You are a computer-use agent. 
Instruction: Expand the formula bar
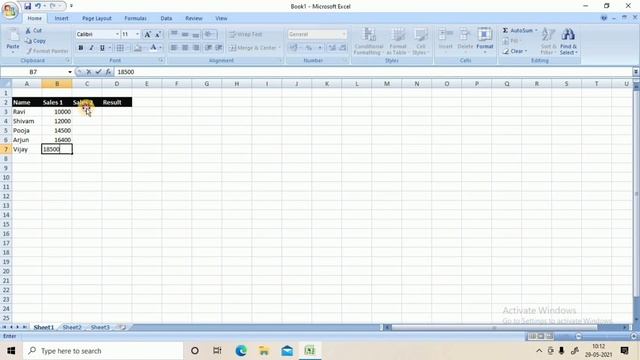636,72
